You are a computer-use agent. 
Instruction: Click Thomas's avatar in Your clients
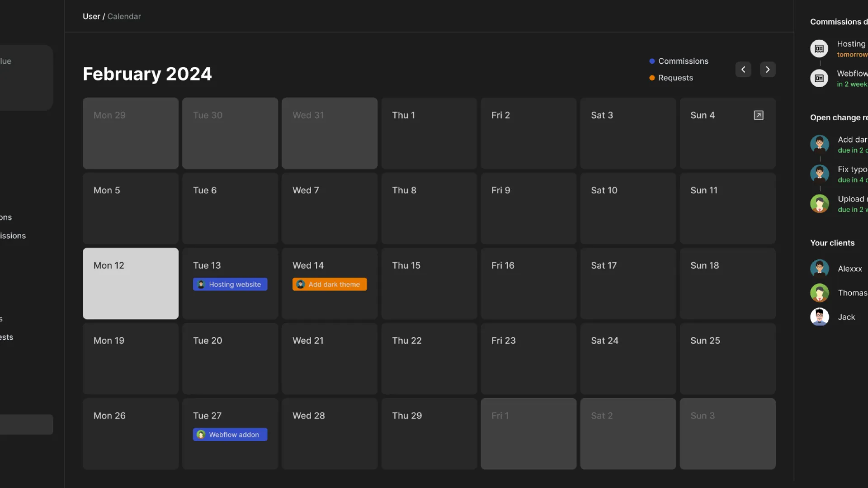819,293
